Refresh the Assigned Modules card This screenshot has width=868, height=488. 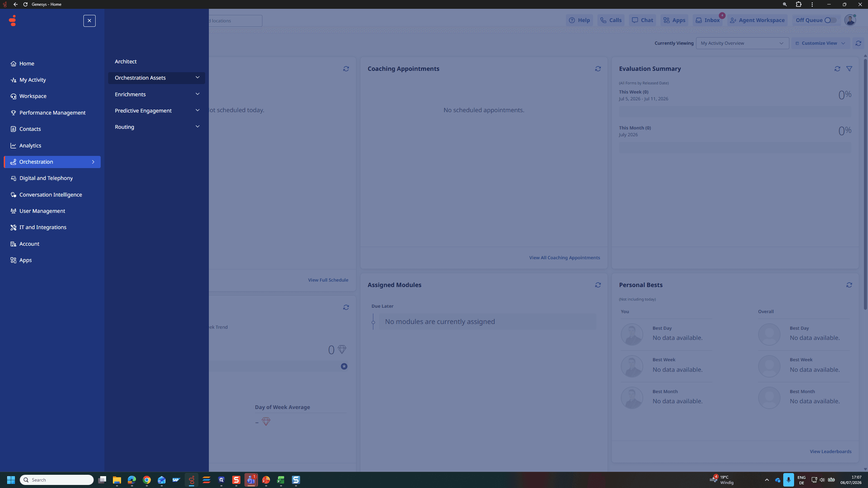(x=598, y=285)
